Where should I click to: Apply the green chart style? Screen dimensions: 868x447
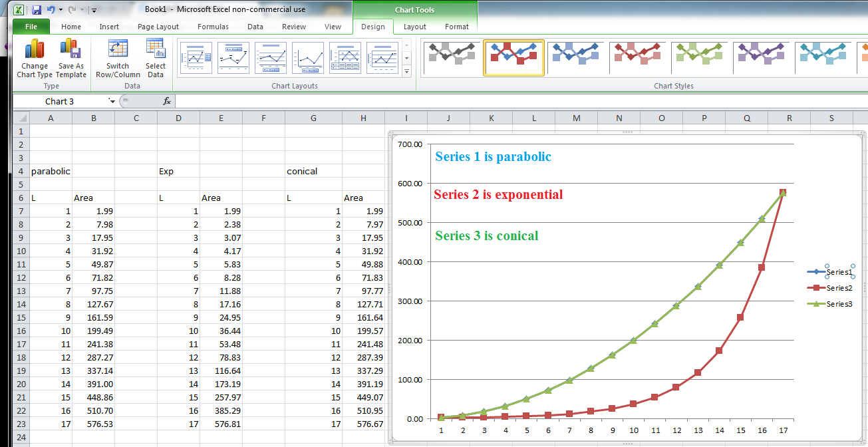(x=700, y=58)
